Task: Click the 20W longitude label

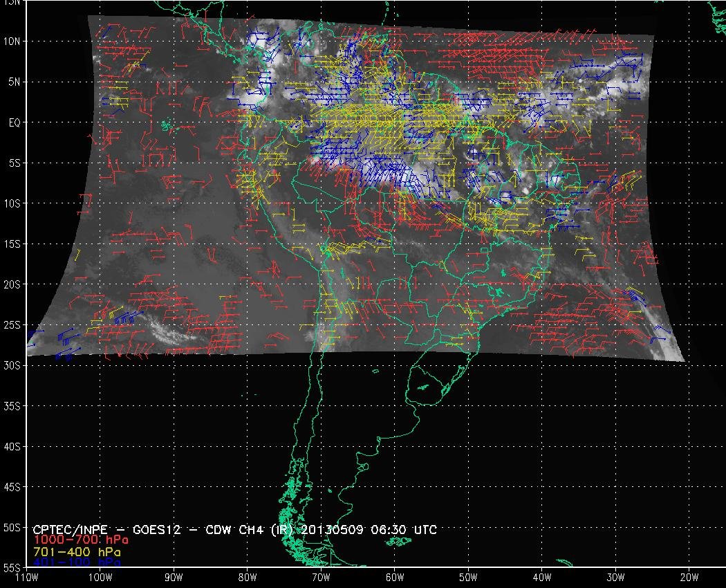Action: [x=689, y=577]
